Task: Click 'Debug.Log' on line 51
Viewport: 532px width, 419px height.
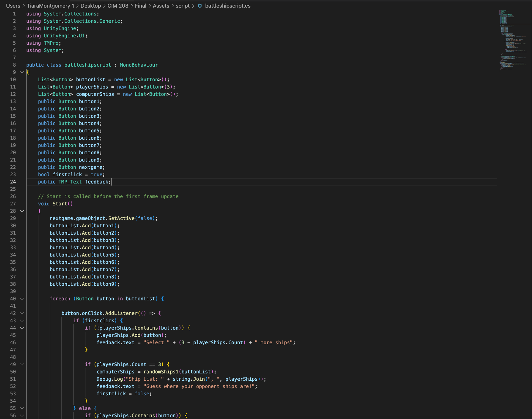Action: (110, 379)
